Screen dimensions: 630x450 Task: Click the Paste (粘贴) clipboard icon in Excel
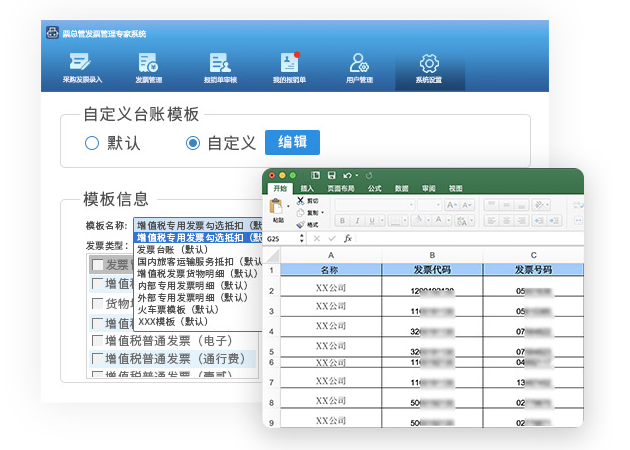[x=277, y=208]
